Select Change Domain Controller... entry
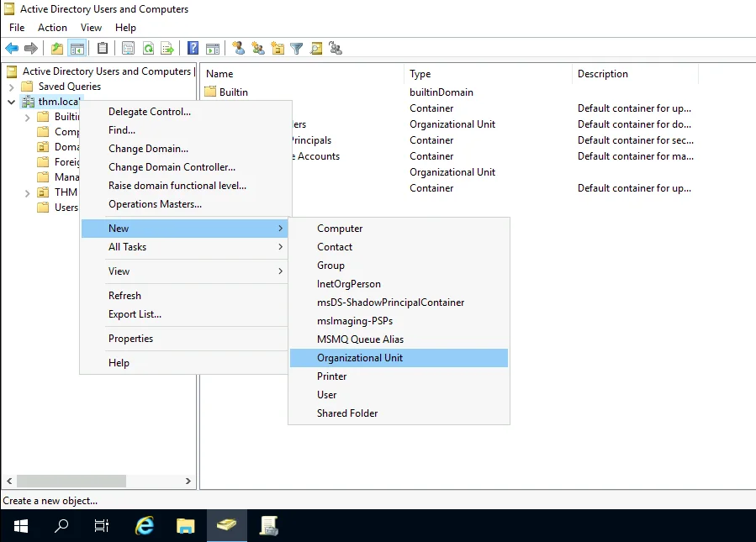The height and width of the screenshot is (542, 756). coord(186,167)
